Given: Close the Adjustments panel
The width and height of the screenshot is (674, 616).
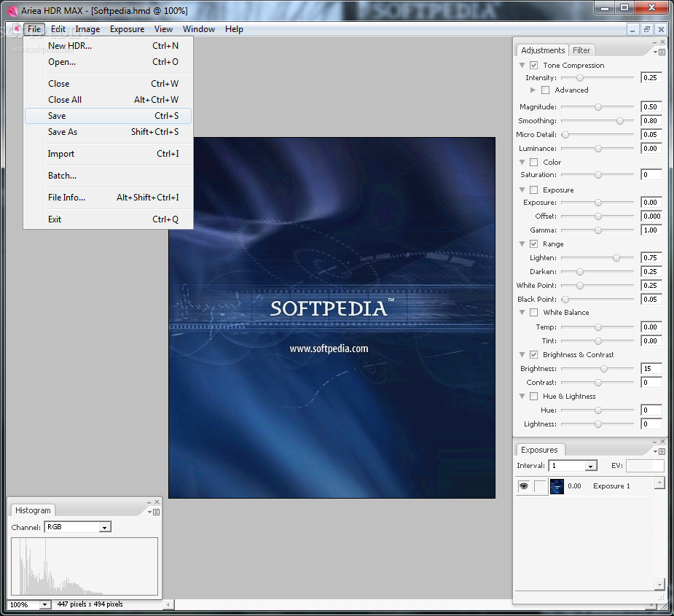Looking at the screenshot, I should [663, 42].
